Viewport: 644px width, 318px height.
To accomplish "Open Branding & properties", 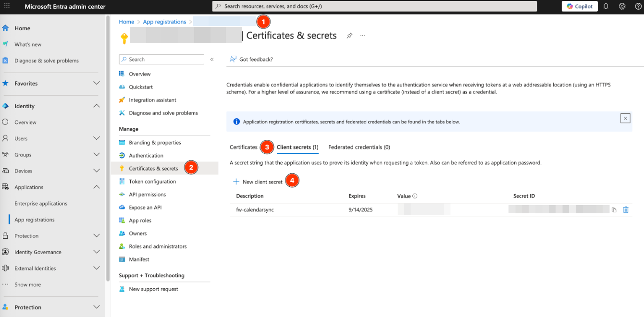I will [155, 143].
